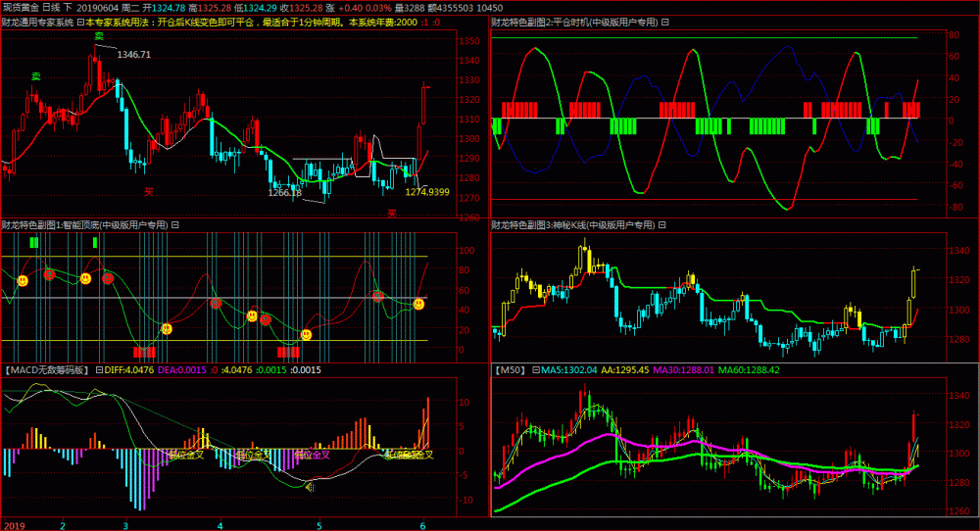Click the DIFF:4.0476 readout
Viewport: 980px width, 531px height.
pyautogui.click(x=128, y=369)
